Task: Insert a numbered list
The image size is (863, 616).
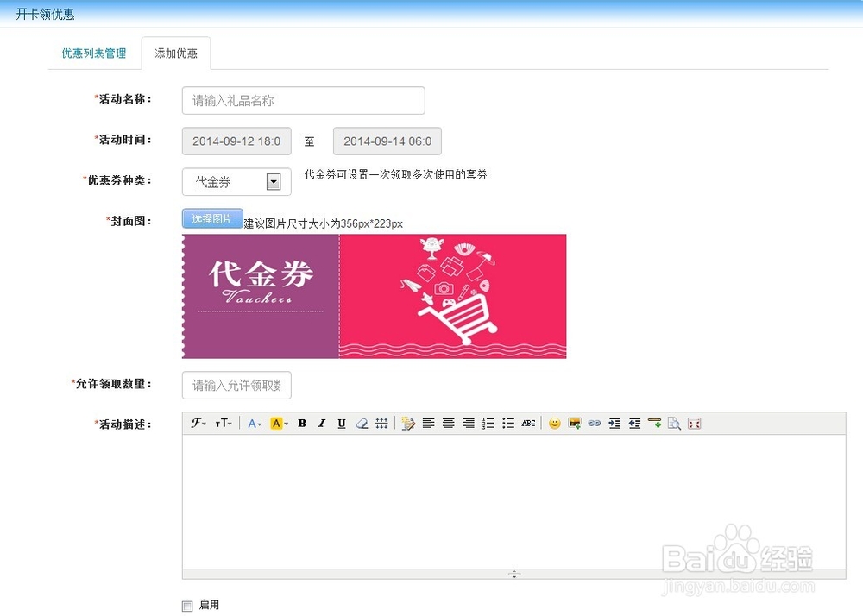Action: coord(488,424)
